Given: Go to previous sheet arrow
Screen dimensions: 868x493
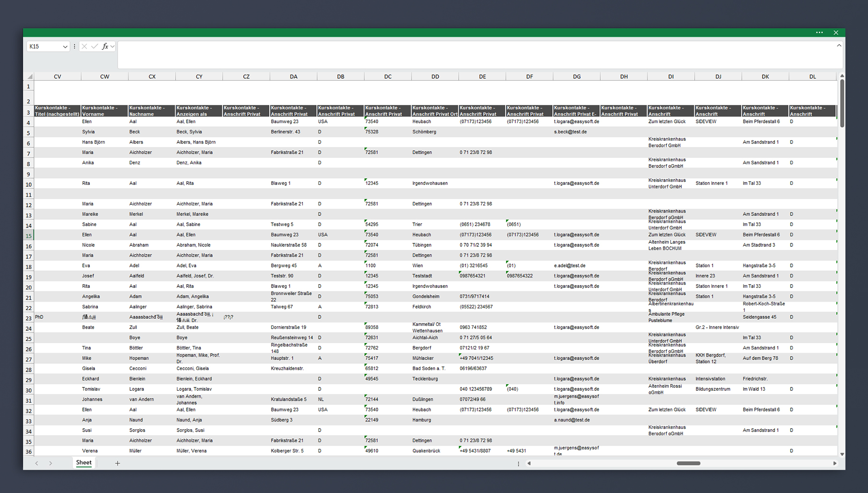Looking at the screenshot, I should pos(36,463).
